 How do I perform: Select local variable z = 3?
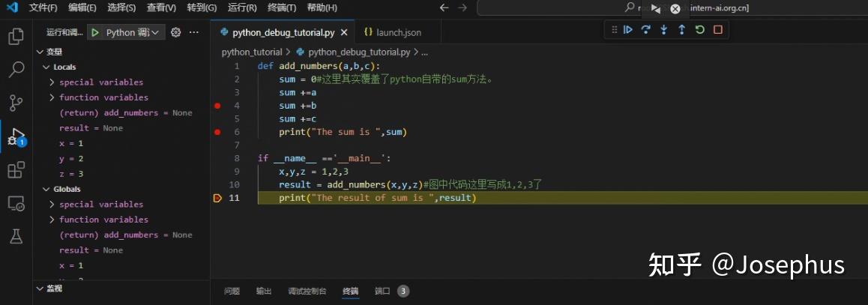(x=71, y=174)
